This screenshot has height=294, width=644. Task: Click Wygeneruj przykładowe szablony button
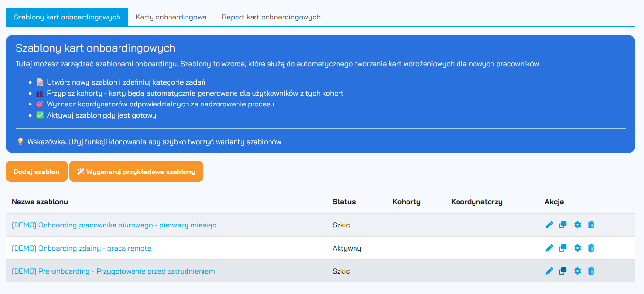coord(136,172)
